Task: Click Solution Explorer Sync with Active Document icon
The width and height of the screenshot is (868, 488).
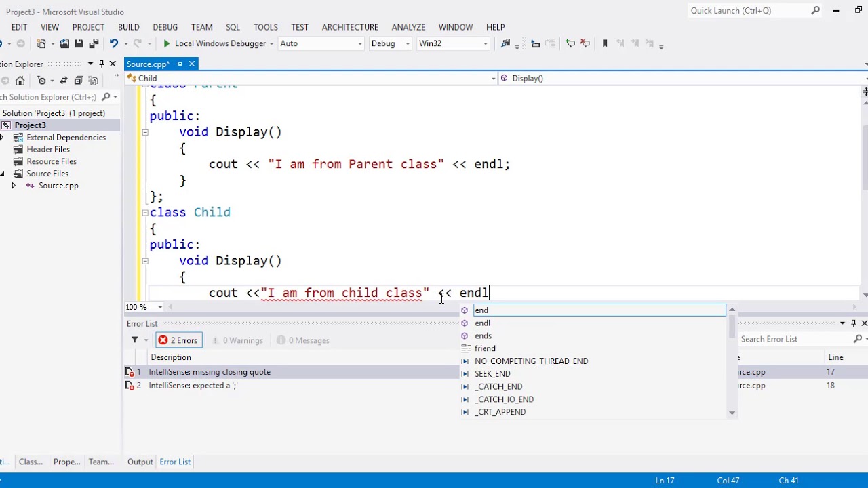Action: click(64, 81)
